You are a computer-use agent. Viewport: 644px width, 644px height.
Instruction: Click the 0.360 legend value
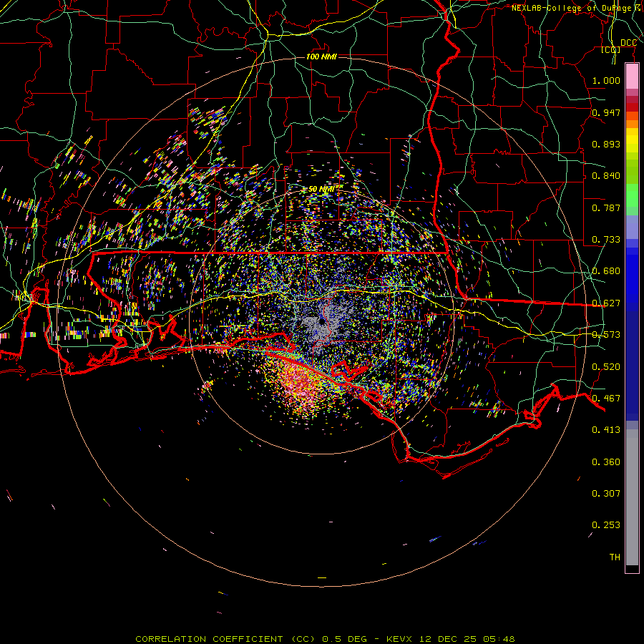point(606,462)
